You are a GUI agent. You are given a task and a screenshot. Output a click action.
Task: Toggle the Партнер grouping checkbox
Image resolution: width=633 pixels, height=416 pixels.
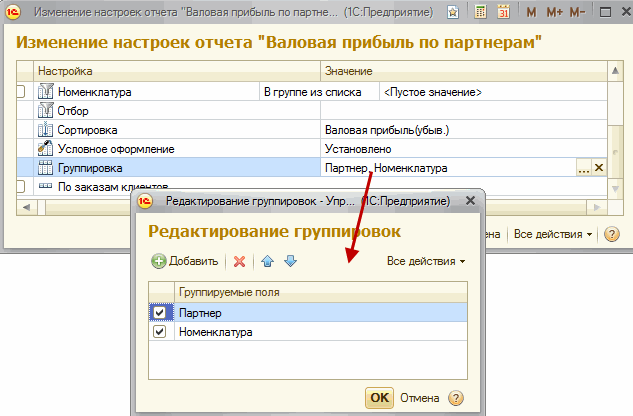point(159,312)
